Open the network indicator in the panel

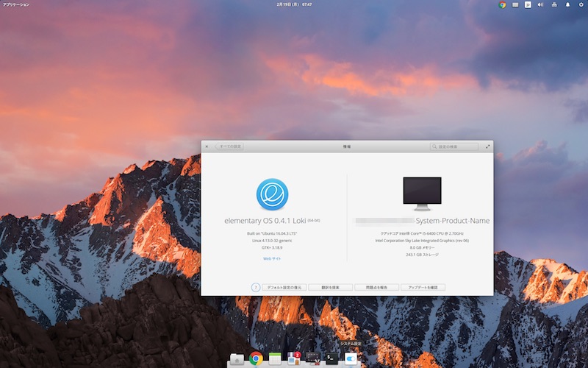(554, 4)
